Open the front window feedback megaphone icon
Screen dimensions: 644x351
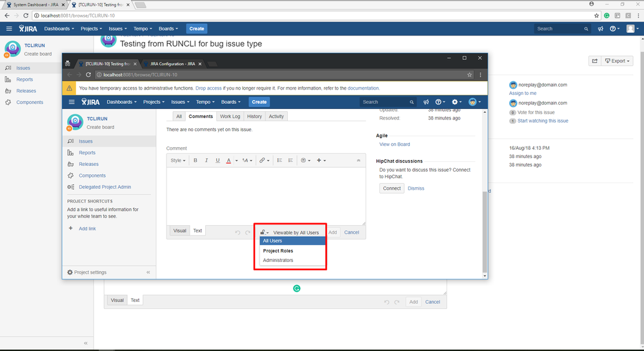tap(426, 102)
